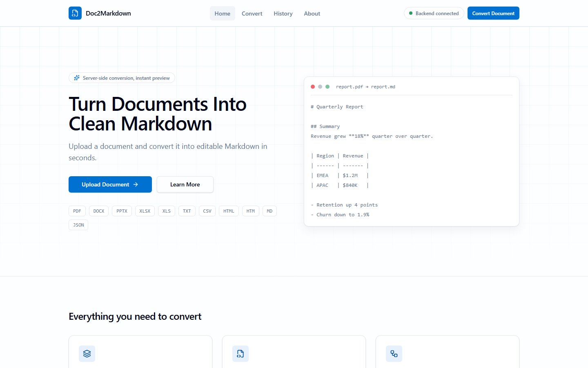Click the gray dot in the preview window

coord(320,87)
